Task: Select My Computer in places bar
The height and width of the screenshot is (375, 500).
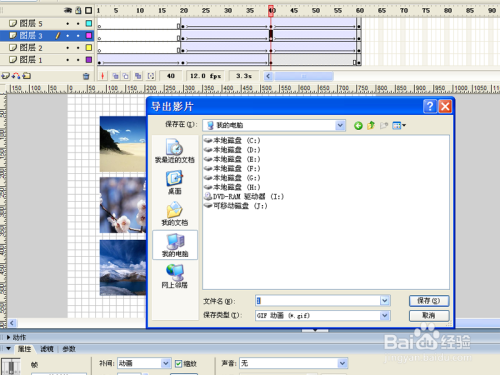Action: 175,245
